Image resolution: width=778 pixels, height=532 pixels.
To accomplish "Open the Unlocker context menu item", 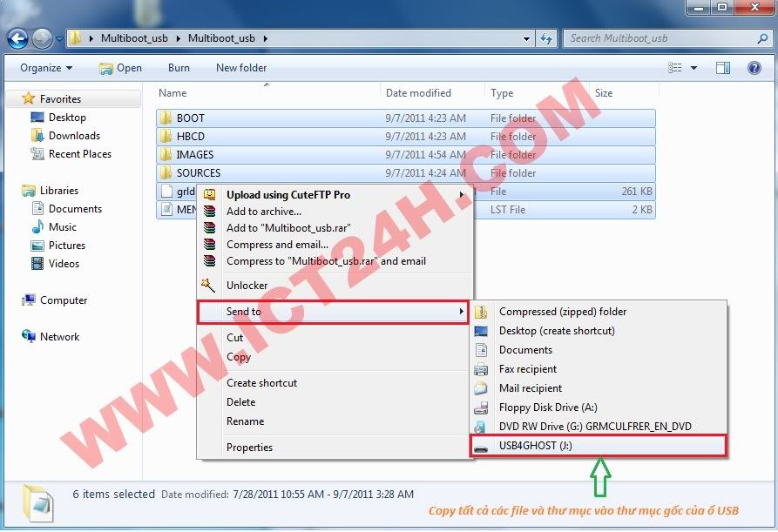I will [247, 286].
